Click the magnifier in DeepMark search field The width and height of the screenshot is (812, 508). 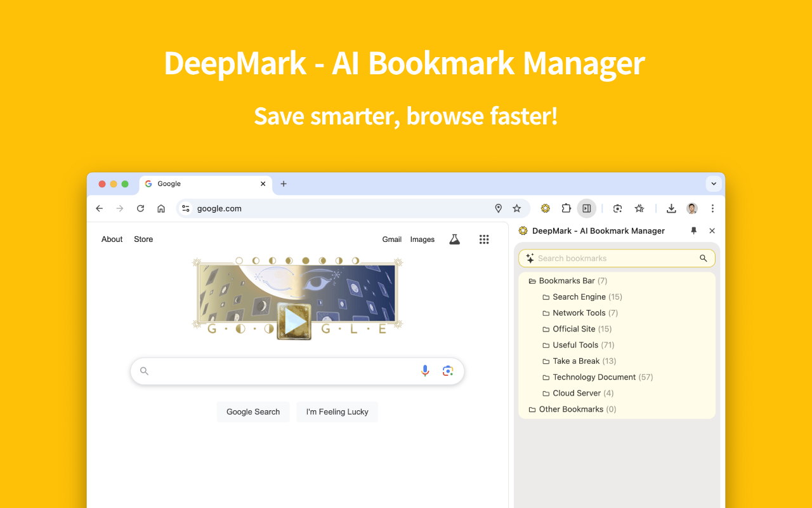tap(703, 258)
